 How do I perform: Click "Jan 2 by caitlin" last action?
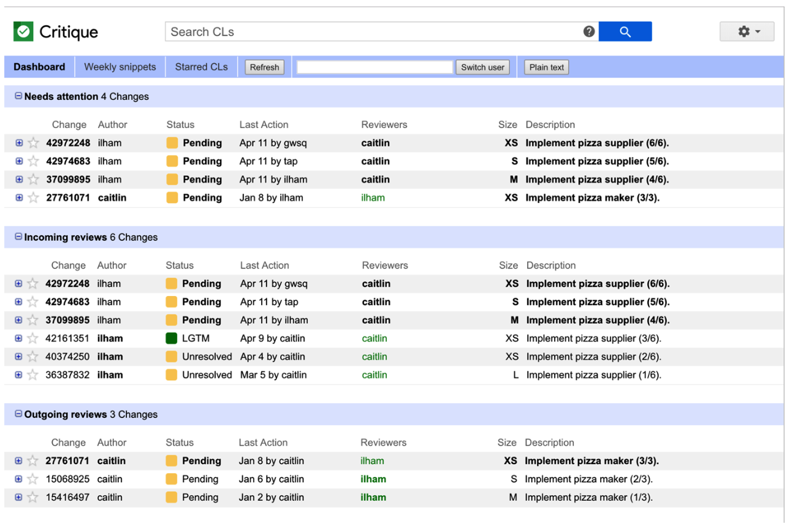coord(272,497)
